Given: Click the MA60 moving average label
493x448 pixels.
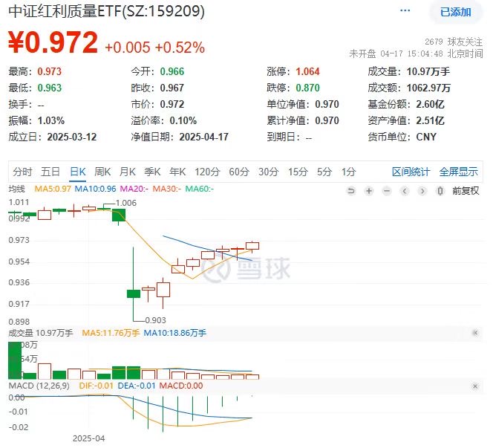Looking at the screenshot, I should pyautogui.click(x=199, y=189).
